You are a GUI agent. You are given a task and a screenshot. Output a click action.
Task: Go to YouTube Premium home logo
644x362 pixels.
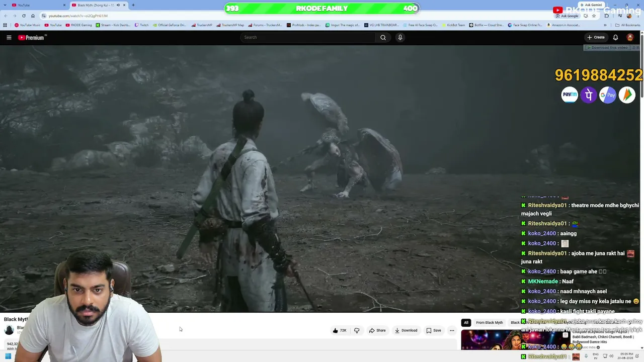coord(32,37)
